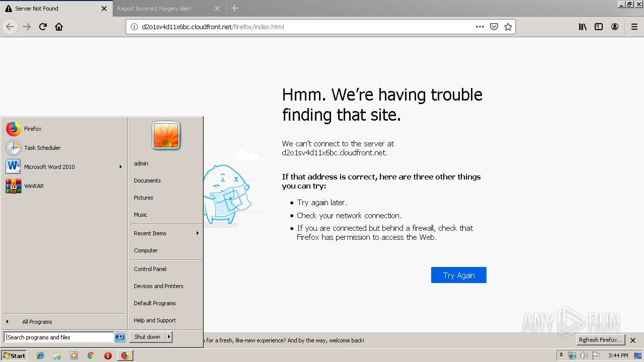Click the Start menu search magnifier button
Viewport: 644px width, 362px height.
pos(120,337)
